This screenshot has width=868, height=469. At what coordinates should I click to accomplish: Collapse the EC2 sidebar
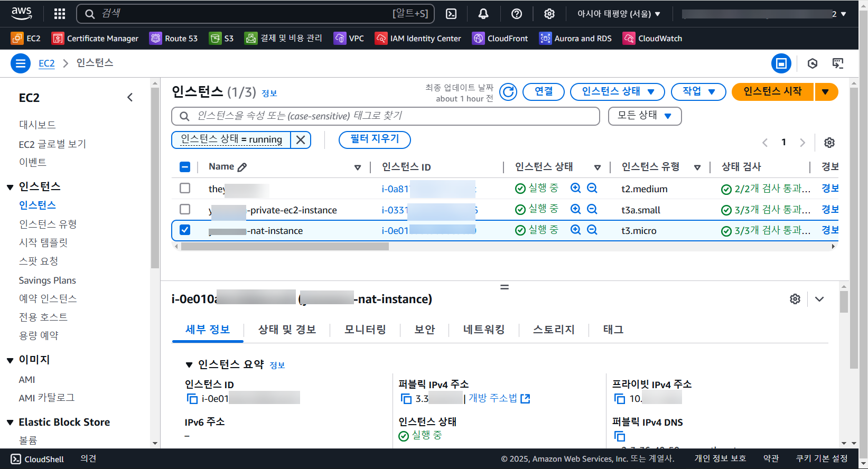click(x=130, y=98)
